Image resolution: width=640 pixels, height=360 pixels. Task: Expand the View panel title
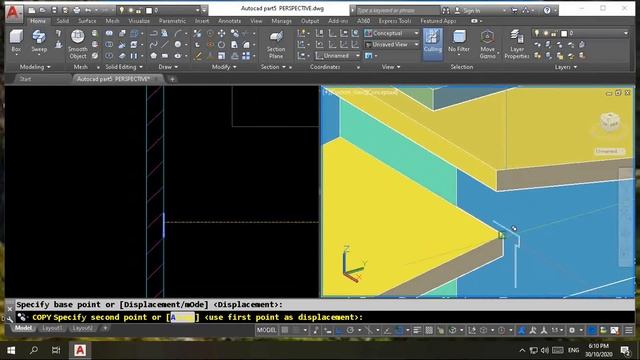(x=391, y=67)
